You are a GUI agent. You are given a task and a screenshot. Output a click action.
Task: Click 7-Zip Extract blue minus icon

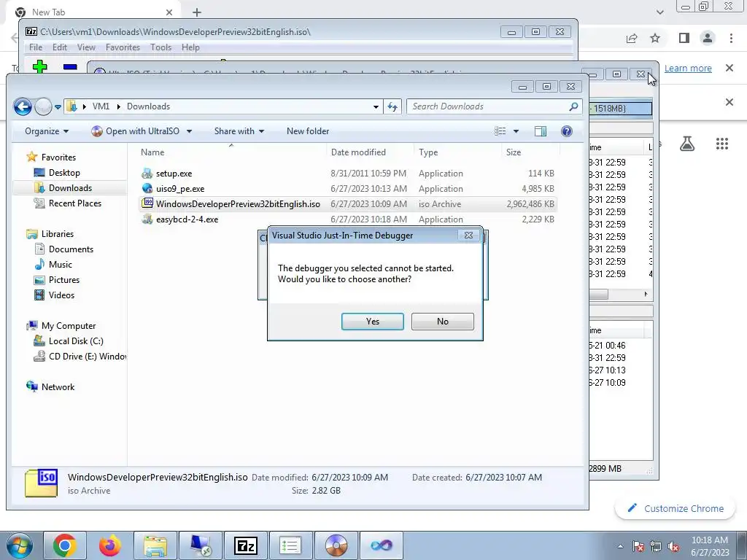point(70,67)
